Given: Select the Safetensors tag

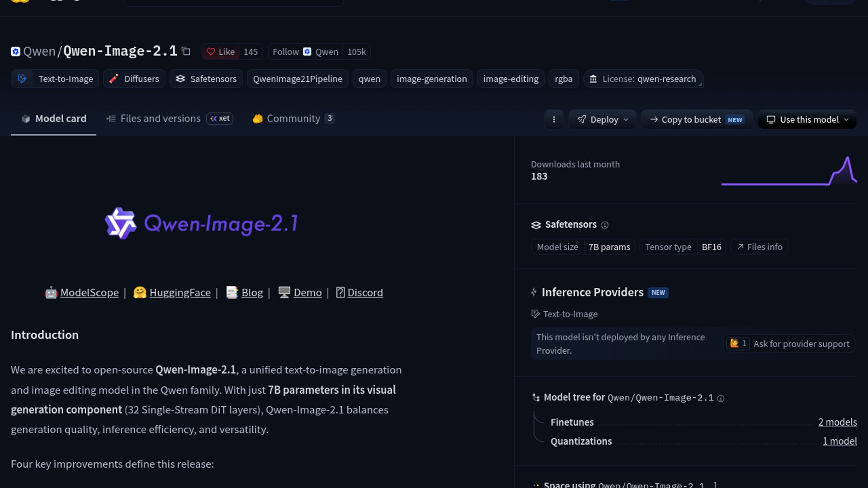Looking at the screenshot, I should coord(206,79).
